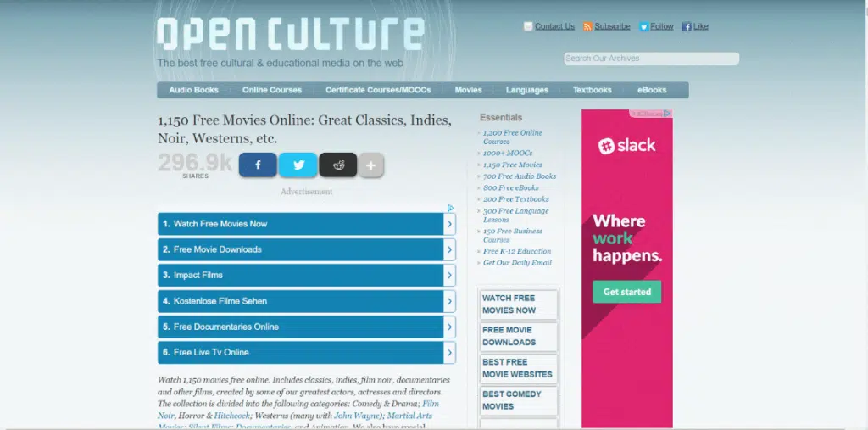Open Get Our Daily Email link
This screenshot has width=868, height=430.
517,263
